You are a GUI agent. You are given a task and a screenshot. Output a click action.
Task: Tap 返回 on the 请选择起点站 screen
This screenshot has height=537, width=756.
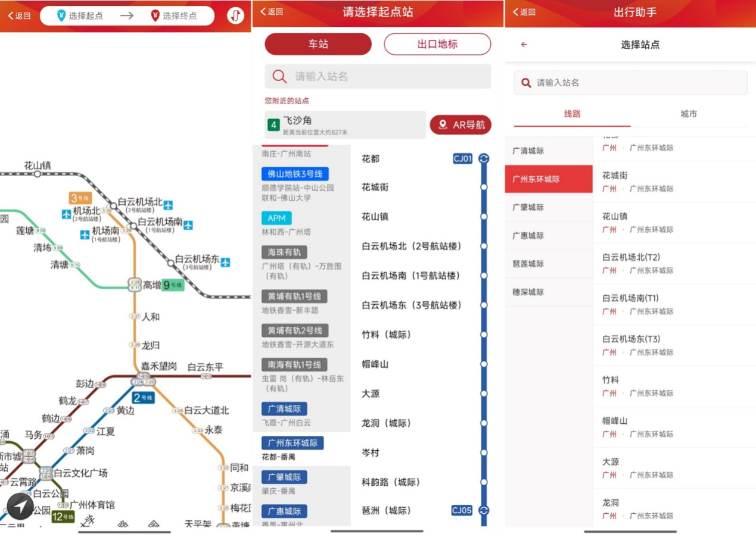(x=272, y=12)
